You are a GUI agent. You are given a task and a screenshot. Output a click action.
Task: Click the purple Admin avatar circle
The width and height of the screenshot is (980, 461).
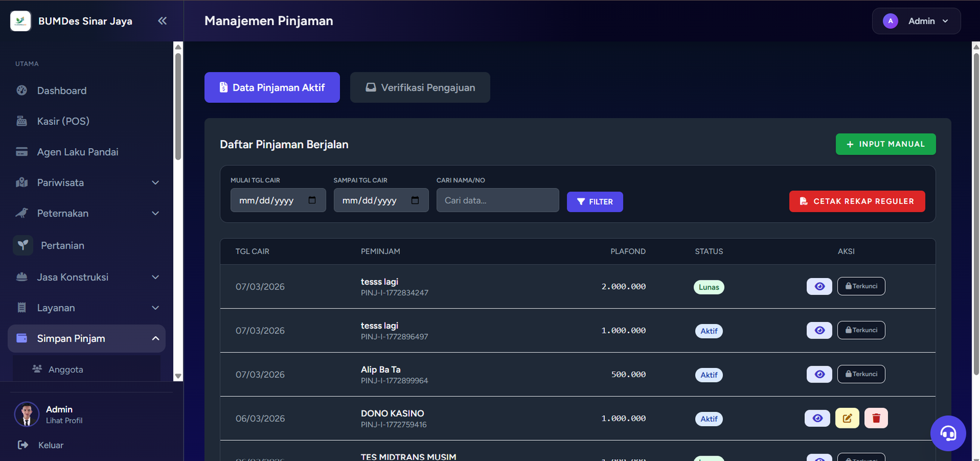coord(891,21)
